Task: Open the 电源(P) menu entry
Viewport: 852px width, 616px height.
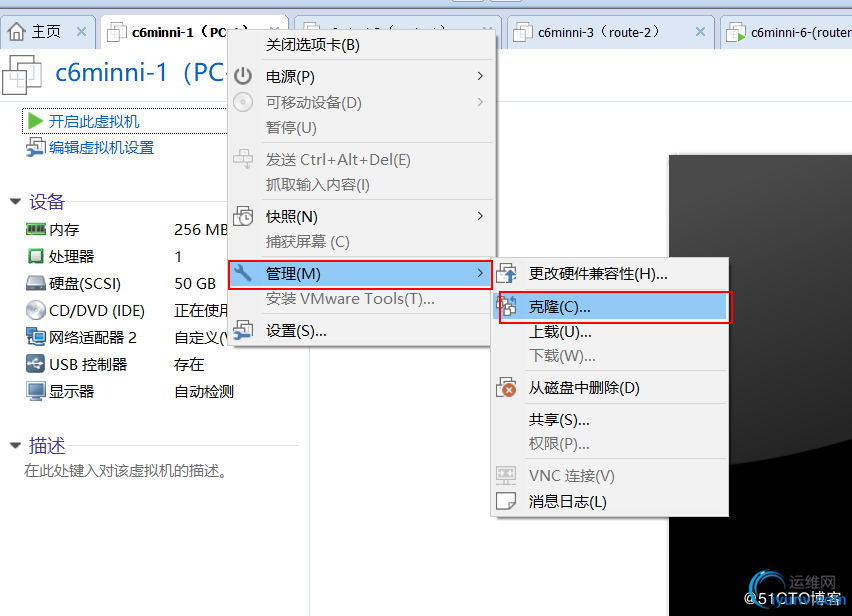Action: pos(362,76)
